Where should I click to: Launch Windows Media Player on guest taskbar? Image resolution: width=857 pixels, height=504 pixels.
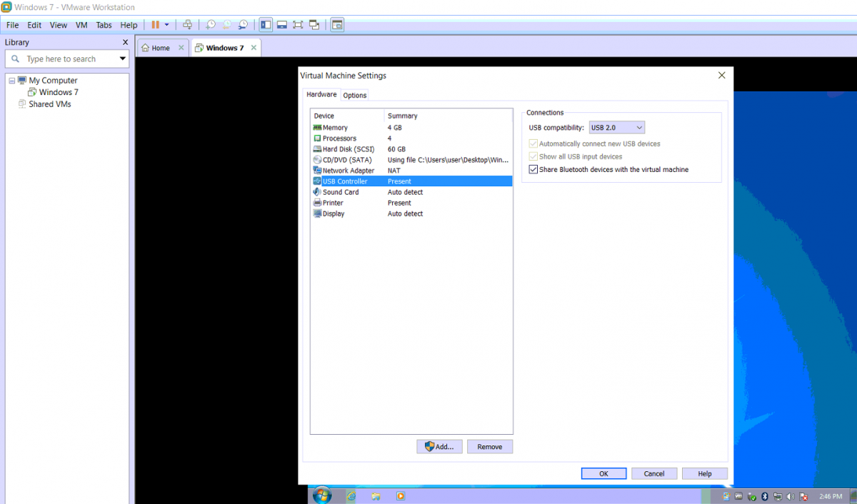tap(401, 496)
